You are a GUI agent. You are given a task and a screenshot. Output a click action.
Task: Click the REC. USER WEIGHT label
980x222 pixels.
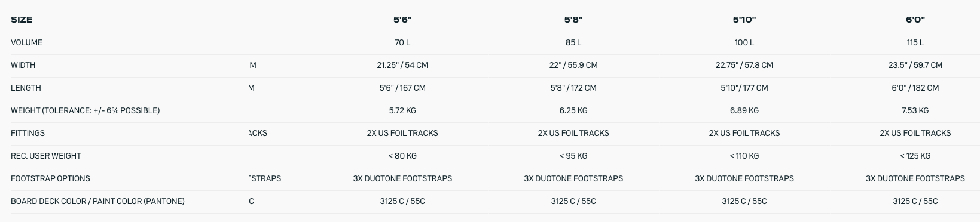[45, 156]
